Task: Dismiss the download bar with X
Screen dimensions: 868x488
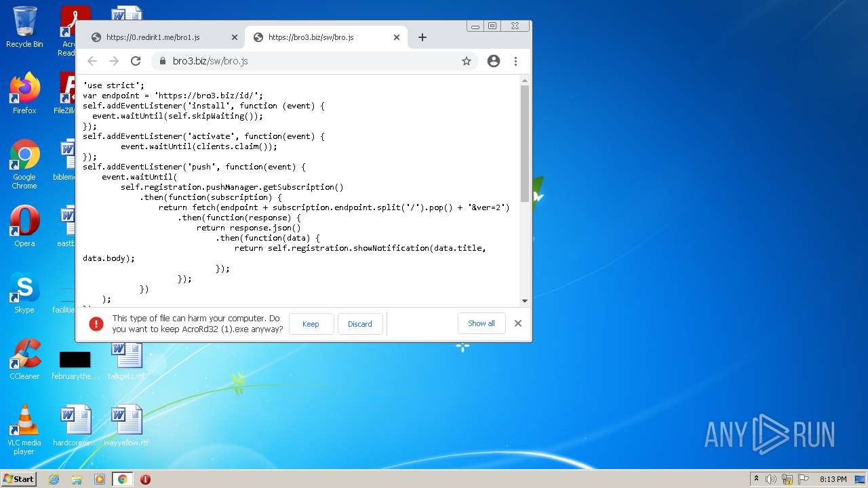Action: [x=518, y=323]
